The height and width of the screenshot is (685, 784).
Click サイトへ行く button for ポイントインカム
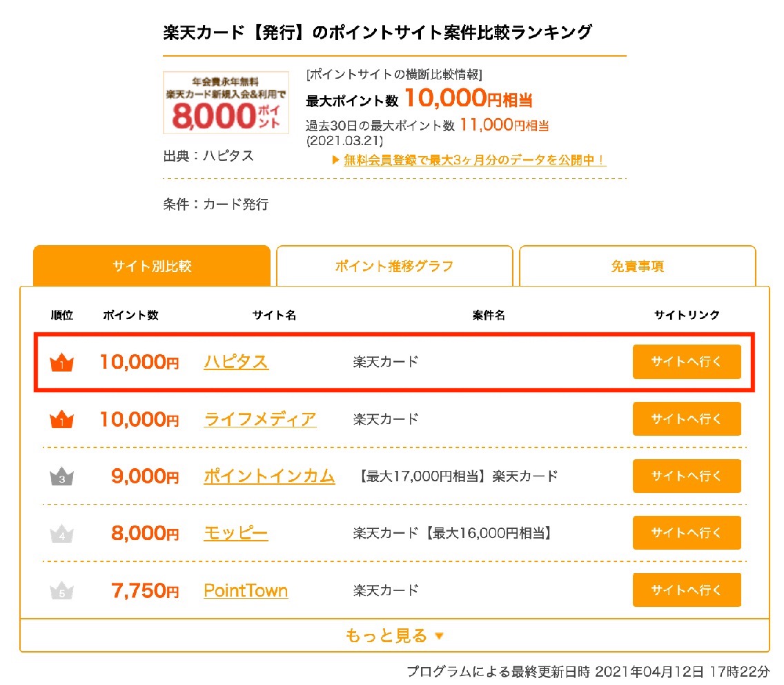coord(687,476)
